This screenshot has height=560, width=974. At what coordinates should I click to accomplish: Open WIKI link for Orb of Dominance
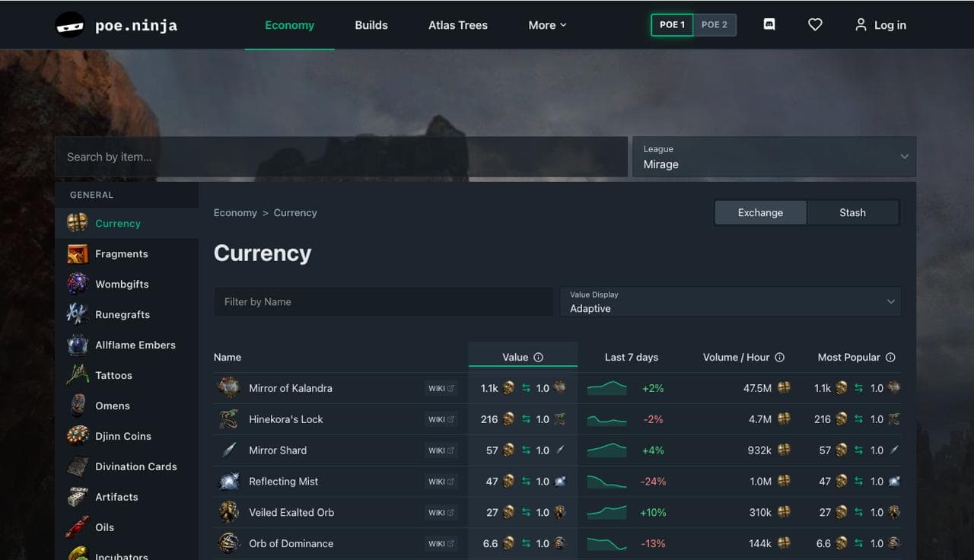pyautogui.click(x=441, y=543)
